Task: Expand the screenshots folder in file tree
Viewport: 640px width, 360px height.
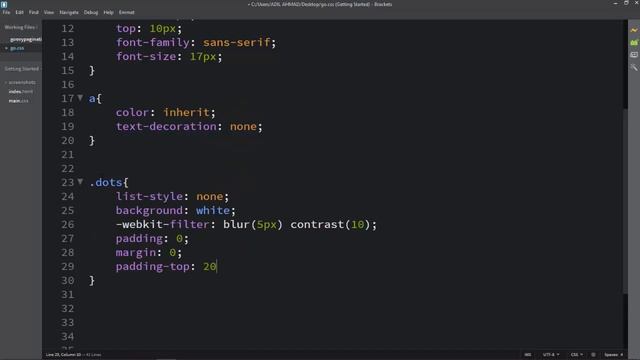Action: tap(20, 82)
